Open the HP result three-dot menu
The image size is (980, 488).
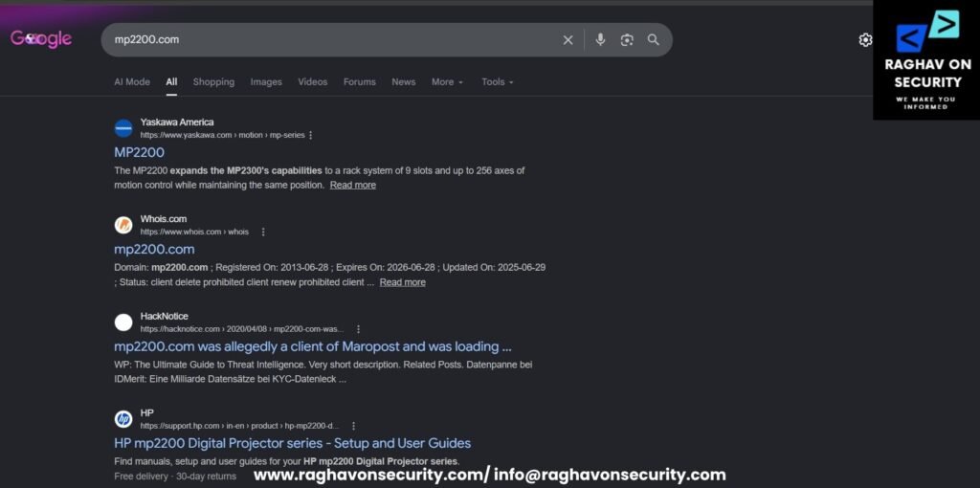[353, 426]
